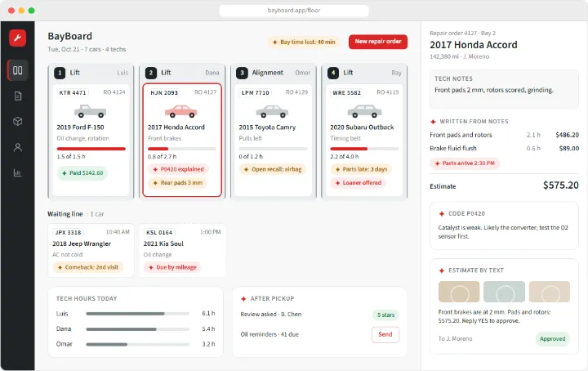This screenshot has width=588, height=371.
Task: Click the Bay time lost: 40 min badge
Action: (x=304, y=42)
